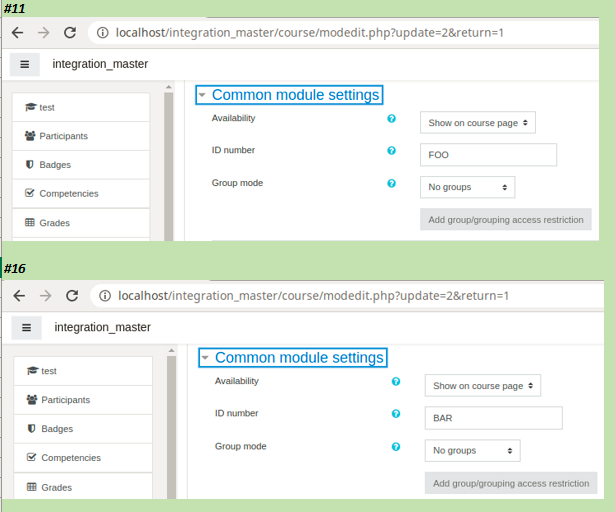Toggle the hamburger side menu in #11
This screenshot has height=512, width=615.
coord(25,64)
